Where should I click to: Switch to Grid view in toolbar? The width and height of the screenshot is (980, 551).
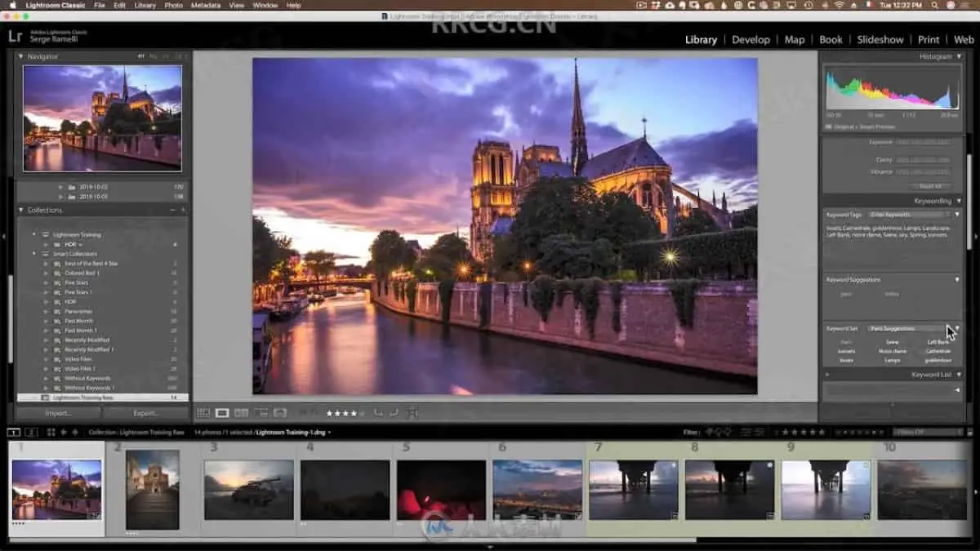tap(203, 413)
